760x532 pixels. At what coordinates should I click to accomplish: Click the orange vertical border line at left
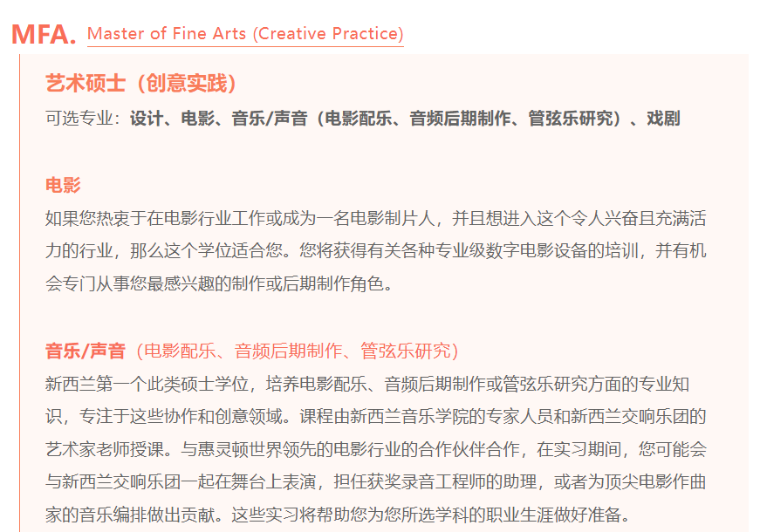(19, 293)
